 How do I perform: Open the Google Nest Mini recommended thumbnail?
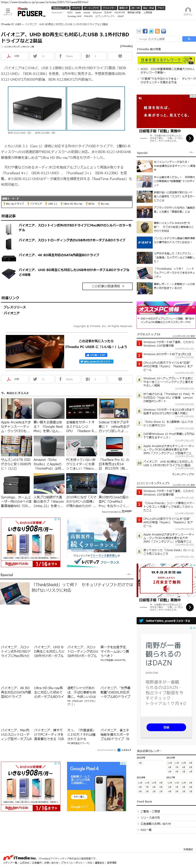(49, 408)
